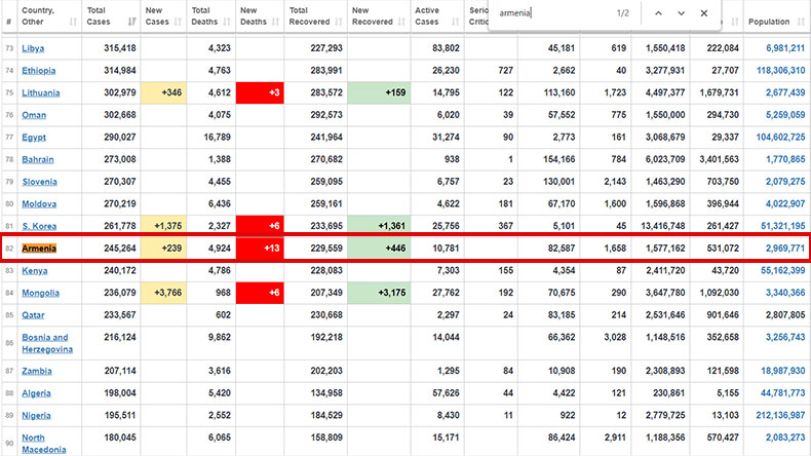
Task: Open the North Macedonia link
Action: [x=43, y=444]
